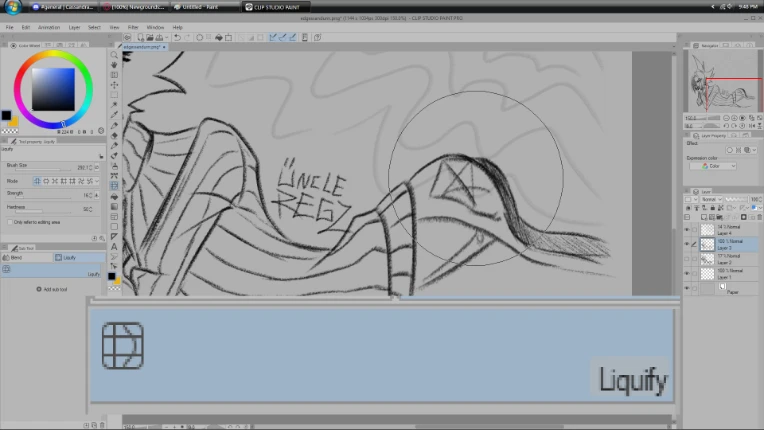764x430 pixels.
Task: Enable Only refer to editing area
Action: pyautogui.click(x=10, y=222)
